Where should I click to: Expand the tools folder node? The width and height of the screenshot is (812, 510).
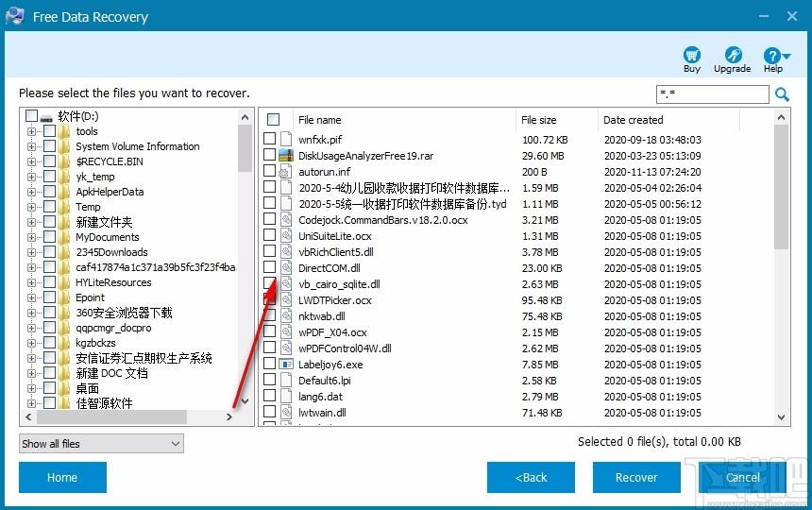click(31, 131)
